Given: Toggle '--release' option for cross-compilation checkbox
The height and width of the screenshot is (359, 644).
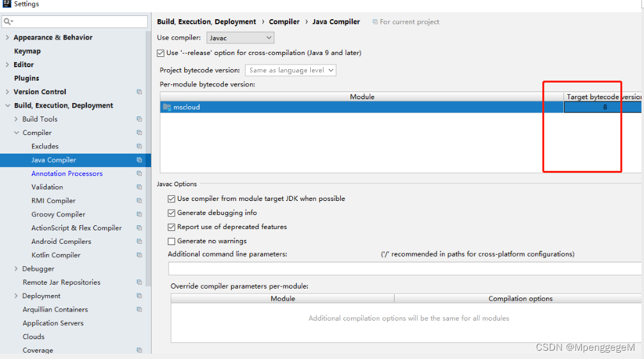Looking at the screenshot, I should point(161,53).
